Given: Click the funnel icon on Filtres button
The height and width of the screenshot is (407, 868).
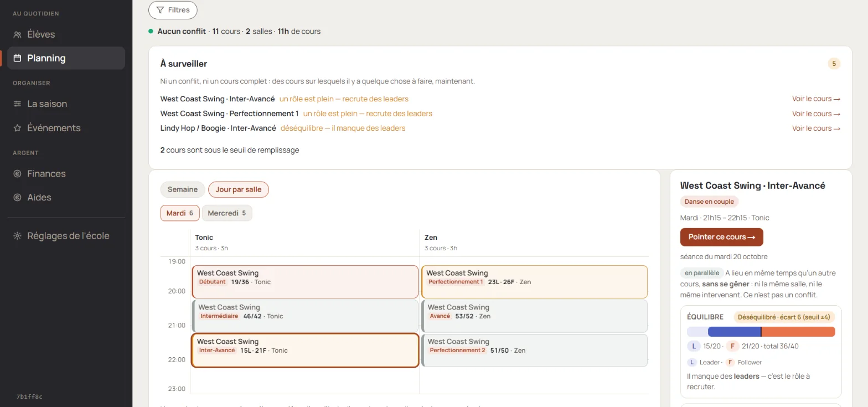Looking at the screenshot, I should click(x=160, y=10).
